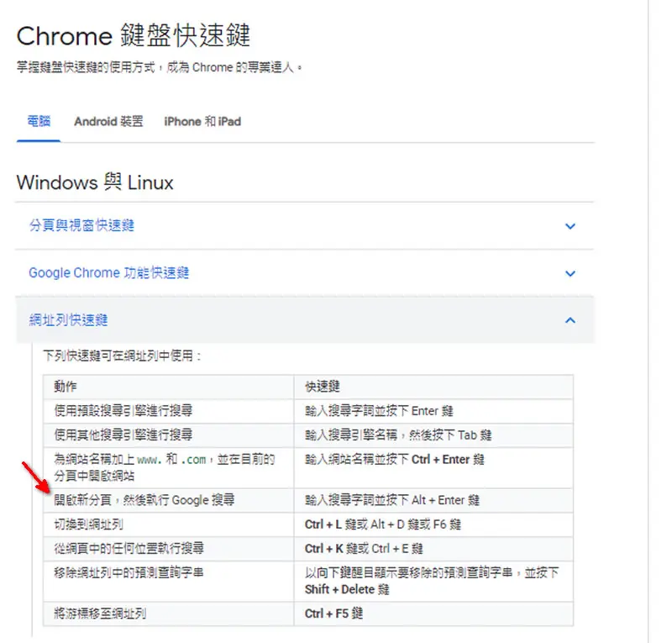Switch to the Android 裝置 tab
Viewport: 672px width, 643px height.
coord(108,121)
